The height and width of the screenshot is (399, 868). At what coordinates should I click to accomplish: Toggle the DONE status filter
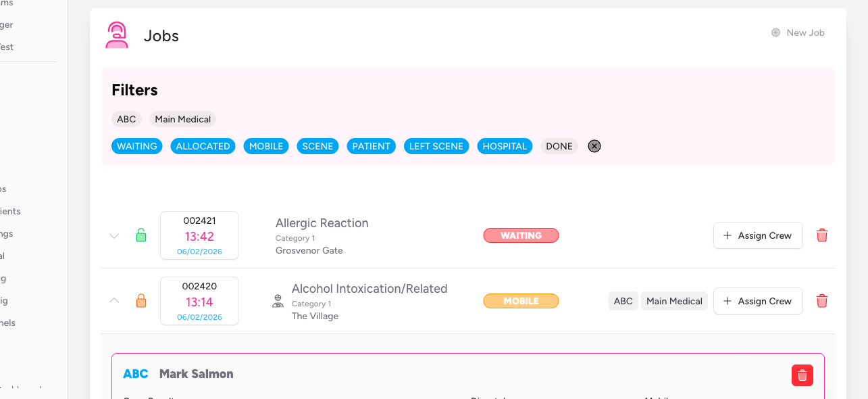(x=559, y=146)
